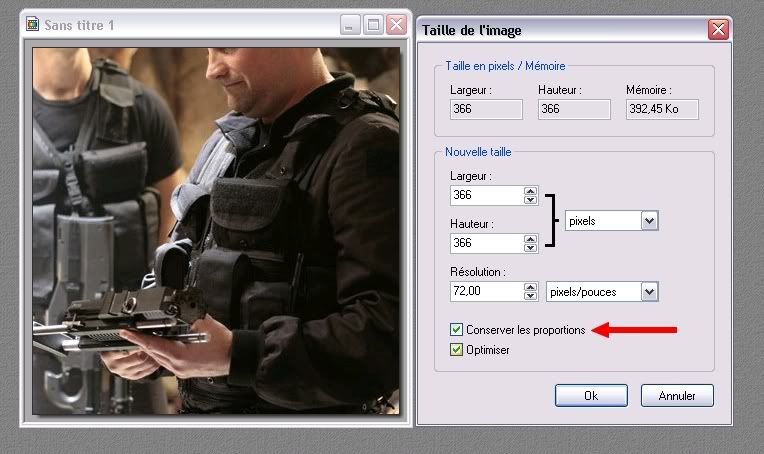Click the new Hauteur input field
The width and height of the screenshot is (764, 454).
pyautogui.click(x=487, y=243)
